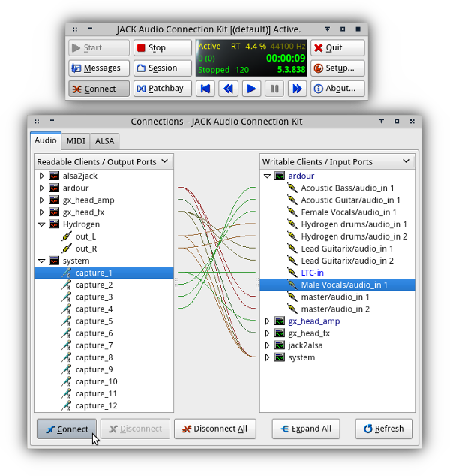Toggle the Messages window button
Screen dimensions: 450x476
tap(97, 68)
